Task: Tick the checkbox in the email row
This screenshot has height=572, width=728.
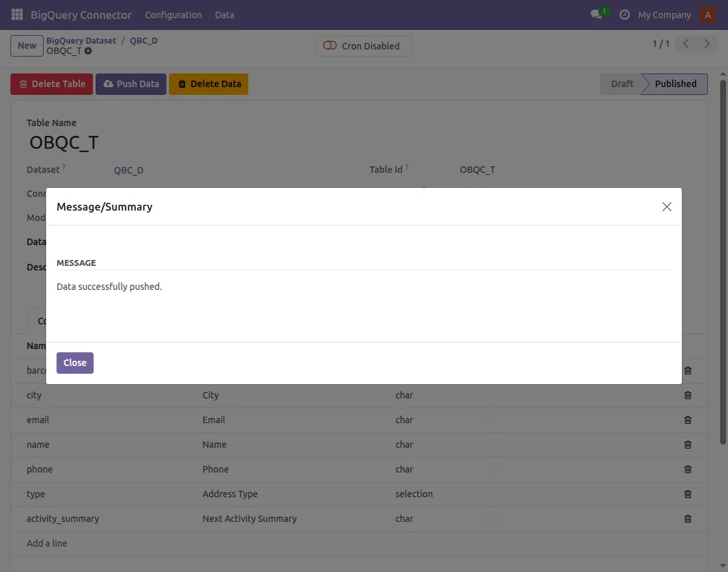Action: pos(491,420)
